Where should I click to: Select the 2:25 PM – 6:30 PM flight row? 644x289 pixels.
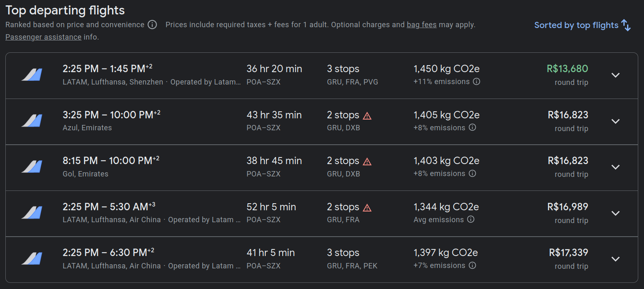322,259
